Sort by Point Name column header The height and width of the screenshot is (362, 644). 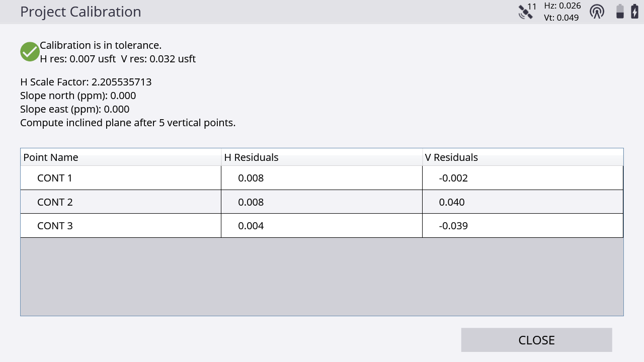click(x=51, y=157)
